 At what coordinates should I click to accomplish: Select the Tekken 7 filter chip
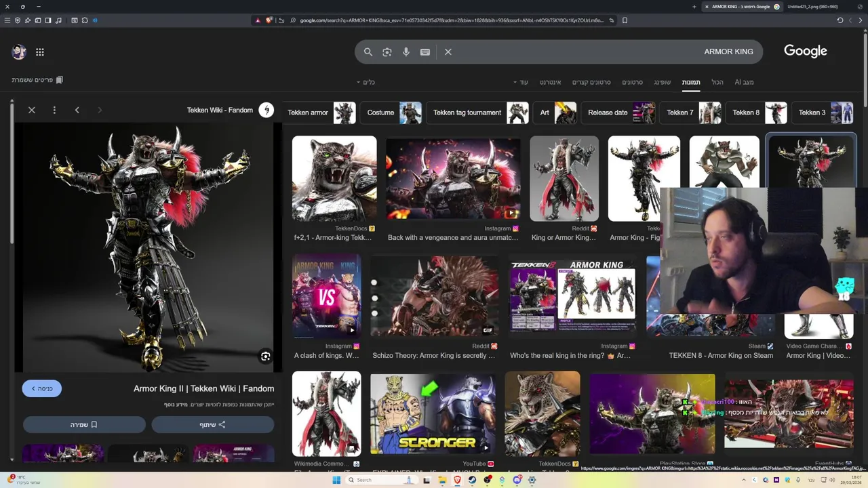(690, 113)
